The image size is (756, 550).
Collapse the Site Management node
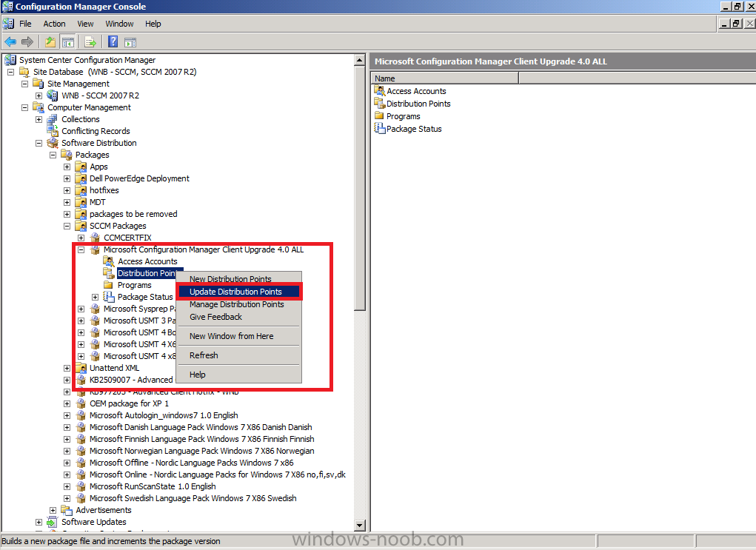pos(24,84)
